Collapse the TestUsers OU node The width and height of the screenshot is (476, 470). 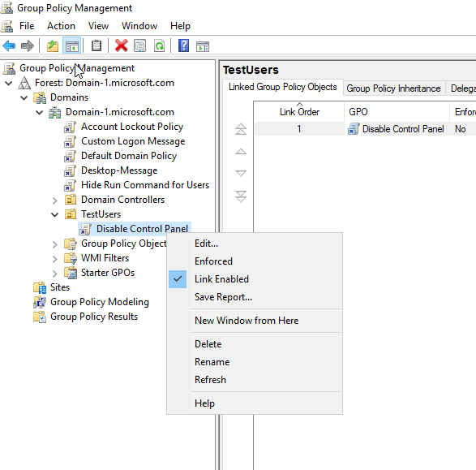(x=54, y=215)
